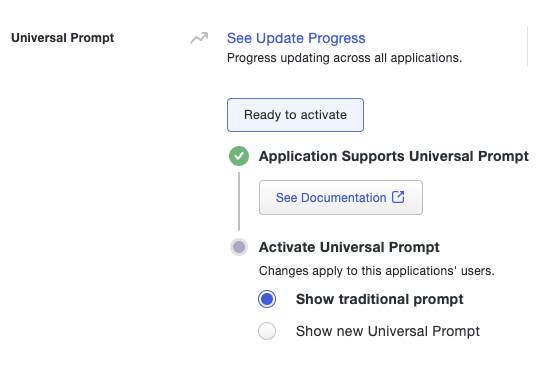Image resolution: width=543 pixels, height=365 pixels.
Task: Open the See Documentation button
Action: click(x=341, y=197)
